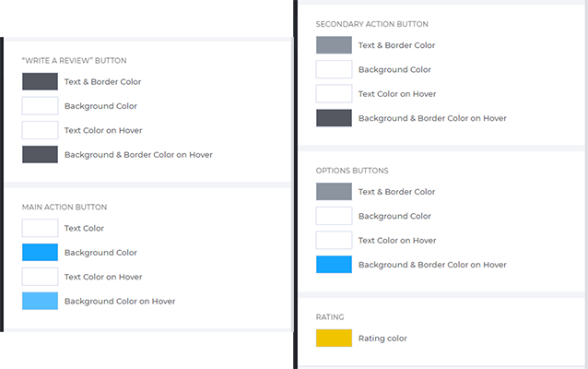This screenshot has width=588, height=369.
Task: Click the 'RATING' section heading
Action: pyautogui.click(x=330, y=316)
